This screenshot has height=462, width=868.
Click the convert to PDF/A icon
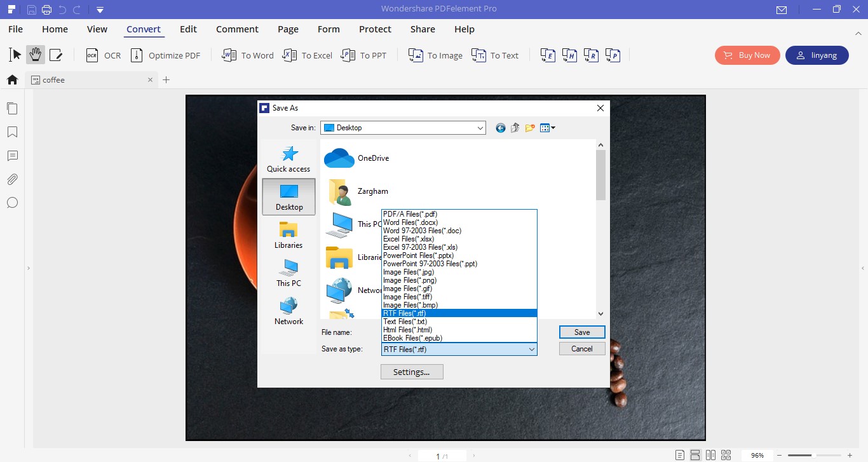[613, 55]
